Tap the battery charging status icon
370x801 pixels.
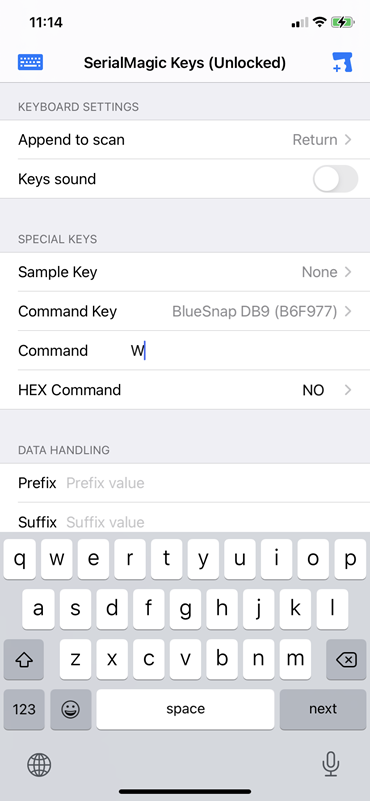[x=342, y=22]
